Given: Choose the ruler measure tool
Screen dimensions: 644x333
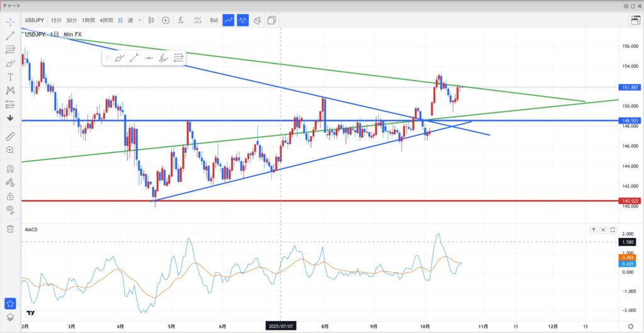Looking at the screenshot, I should (x=10, y=136).
